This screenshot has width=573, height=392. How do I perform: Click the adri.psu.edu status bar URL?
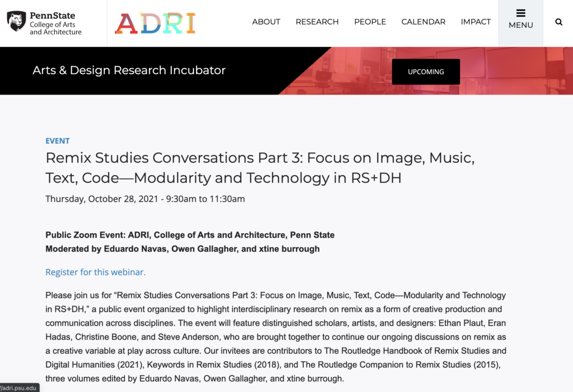(19, 388)
